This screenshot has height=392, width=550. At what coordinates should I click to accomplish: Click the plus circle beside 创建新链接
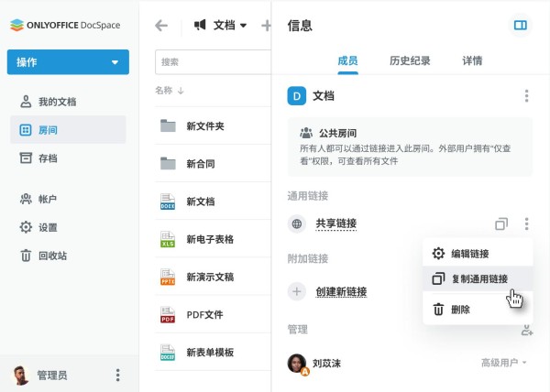297,291
